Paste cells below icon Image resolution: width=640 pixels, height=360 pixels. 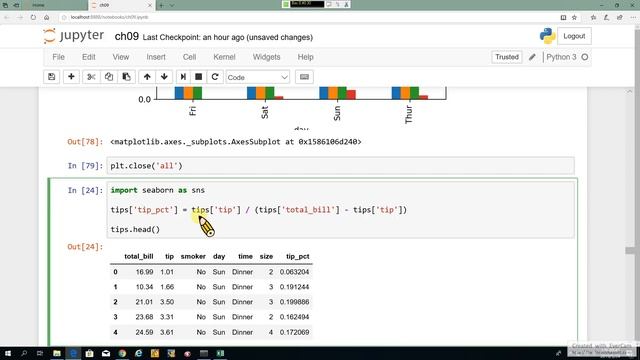127,77
